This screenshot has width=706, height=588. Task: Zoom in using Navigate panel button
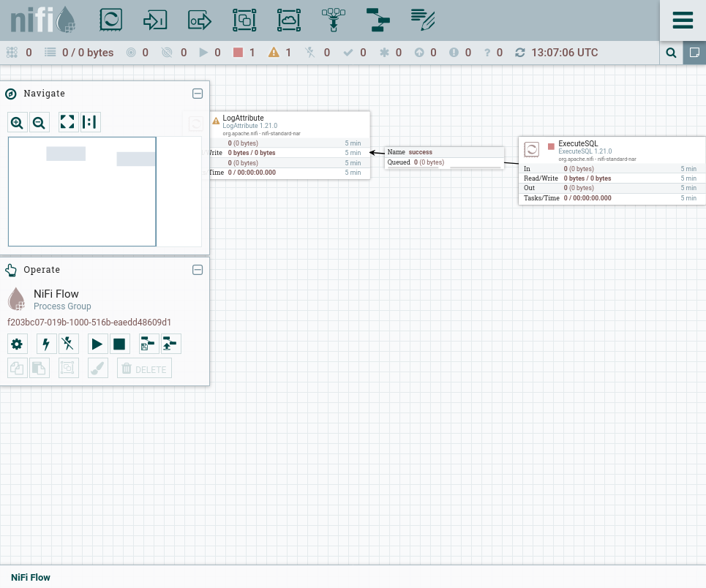pyautogui.click(x=17, y=122)
